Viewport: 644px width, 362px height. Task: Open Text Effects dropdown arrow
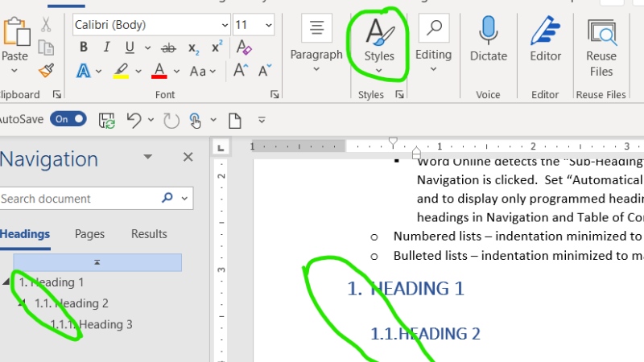pos(98,72)
